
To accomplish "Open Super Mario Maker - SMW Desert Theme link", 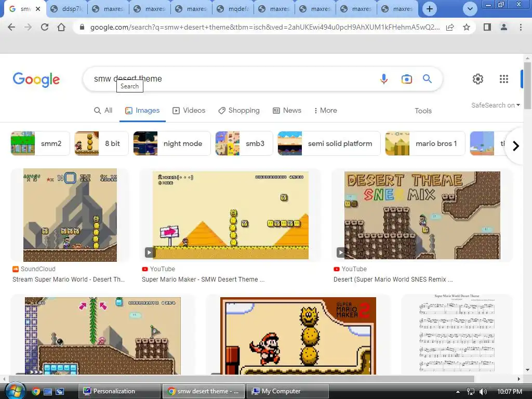I will tap(203, 280).
